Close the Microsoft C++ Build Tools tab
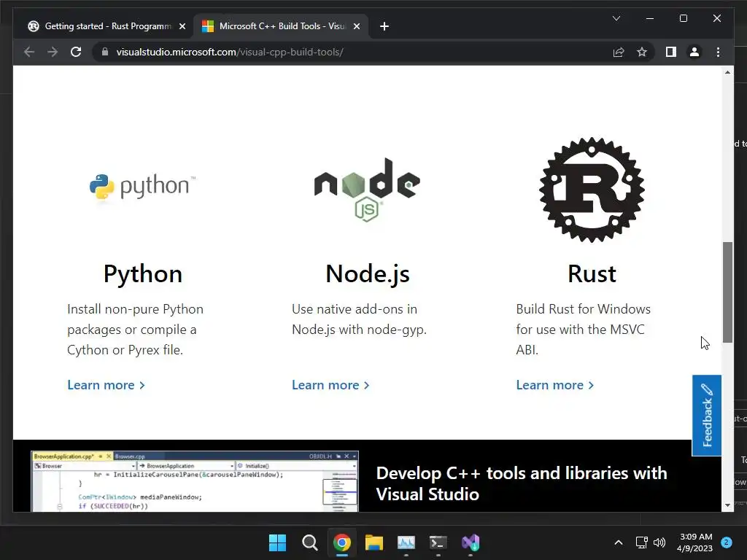The image size is (747, 560). 357,26
